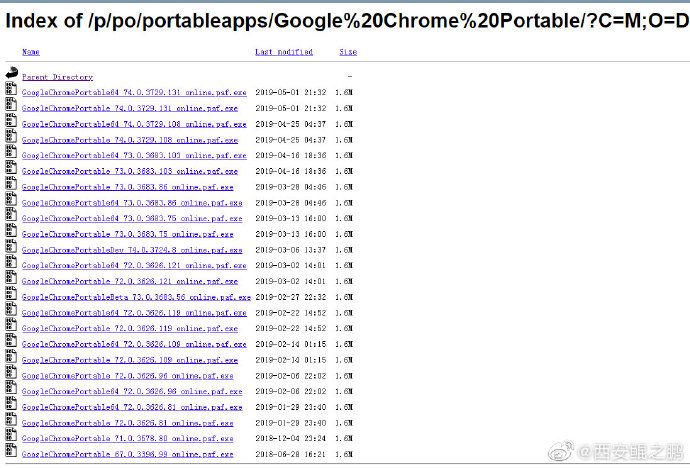Click file icon for GoogleChromePortableBeta_73.0.3683.56
Screen dimensions: 690x468
[x=11, y=293]
